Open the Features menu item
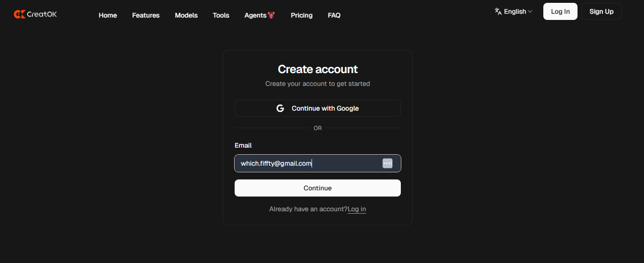Viewport: 644px width, 263px height. click(146, 15)
